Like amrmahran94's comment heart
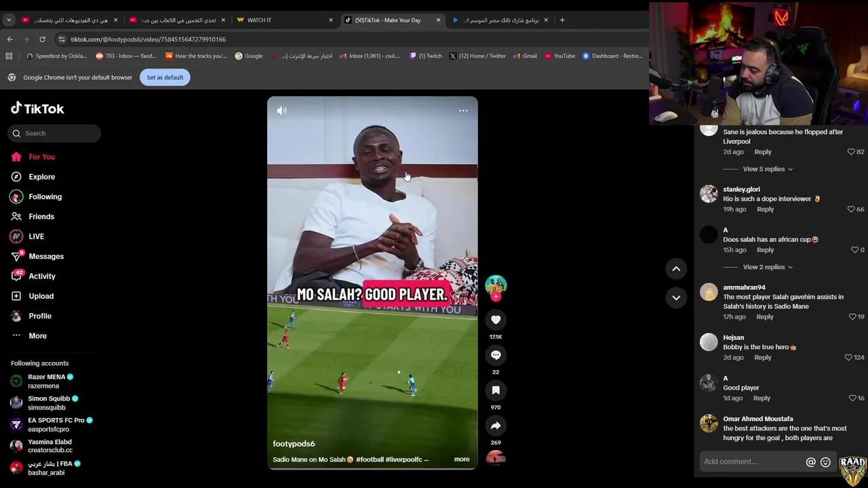Screen dimensions: 868x488 (x=852, y=317)
